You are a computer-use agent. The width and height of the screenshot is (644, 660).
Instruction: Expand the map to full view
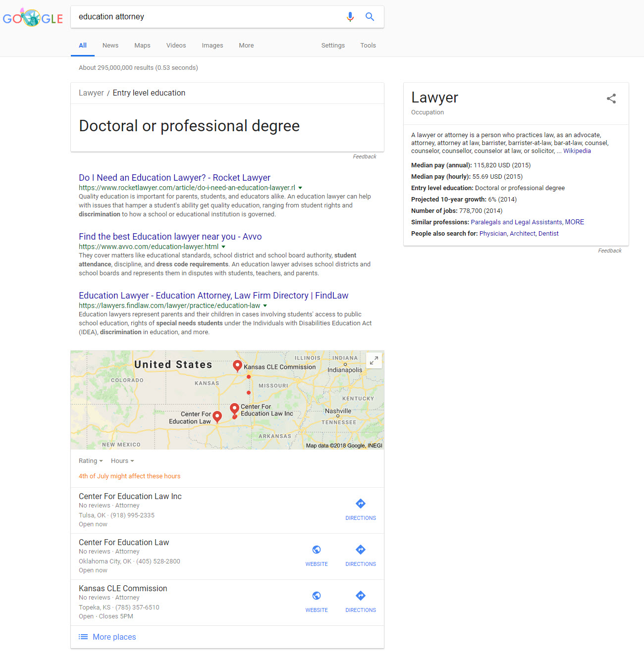click(374, 360)
